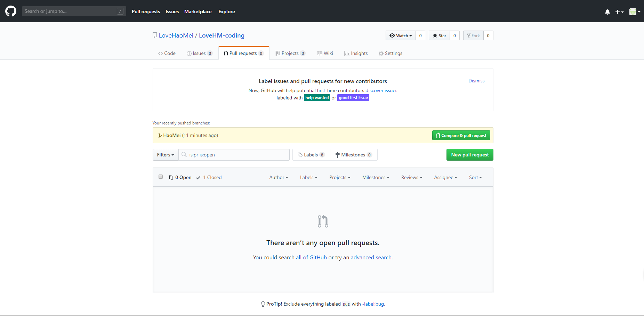Viewport: 644px width, 316px height.
Task: Open Explore in top navigation
Action: [x=226, y=11]
